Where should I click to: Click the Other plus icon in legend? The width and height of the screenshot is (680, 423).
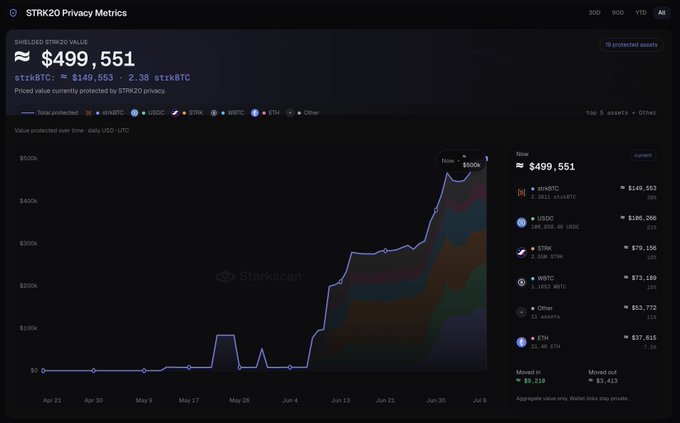(290, 113)
